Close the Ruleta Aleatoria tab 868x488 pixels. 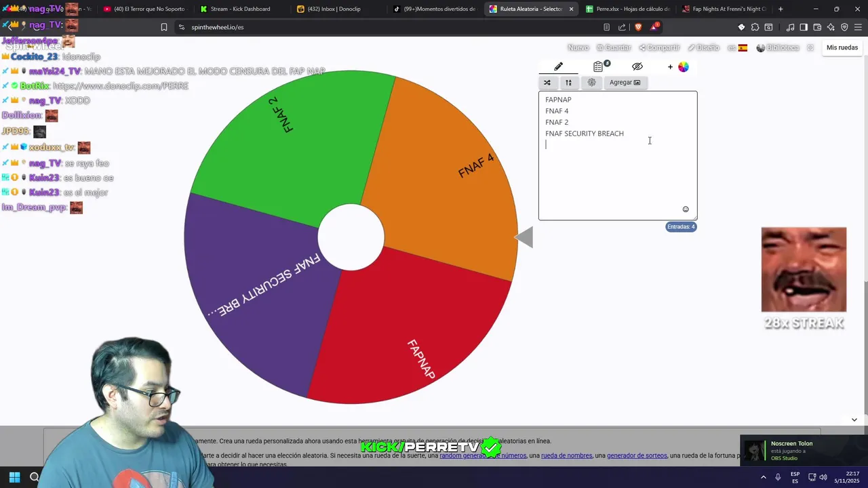coord(571,9)
